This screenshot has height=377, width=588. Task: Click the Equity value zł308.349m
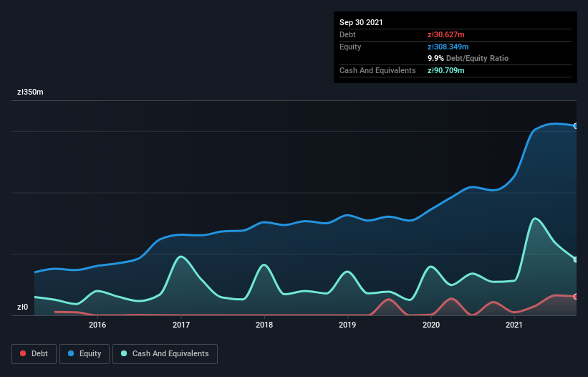pyautogui.click(x=448, y=47)
